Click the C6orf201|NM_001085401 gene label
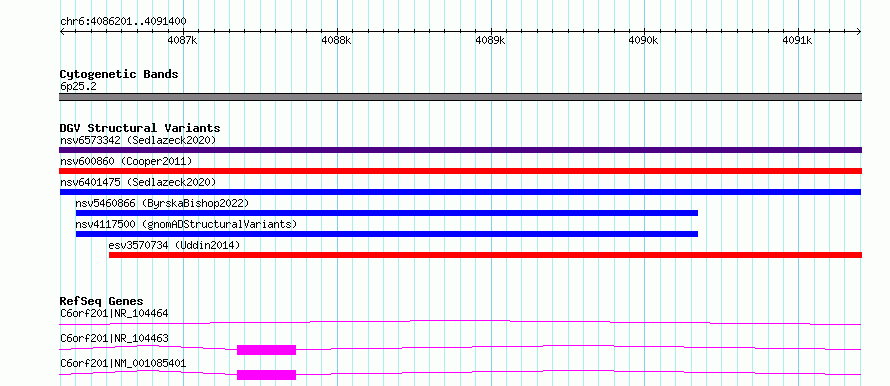This screenshot has width=890, height=386. pyautogui.click(x=123, y=364)
